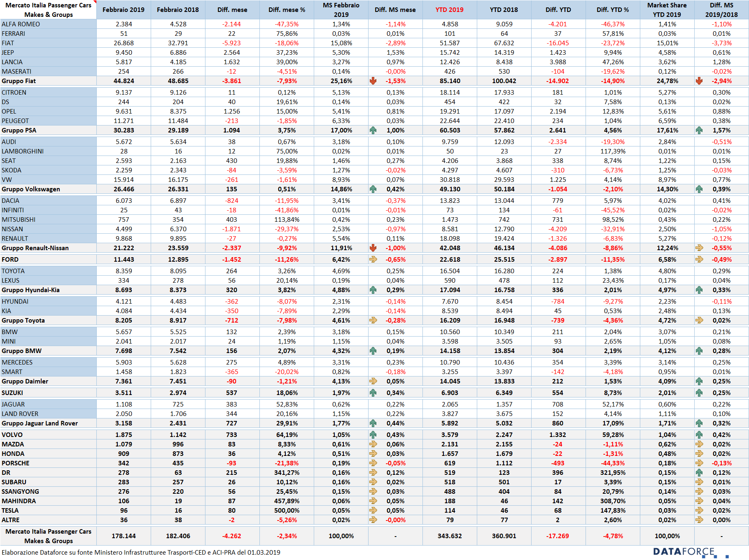Click the 'LAND ROVER' make cell
This screenshot has width=749, height=560.
(48, 414)
